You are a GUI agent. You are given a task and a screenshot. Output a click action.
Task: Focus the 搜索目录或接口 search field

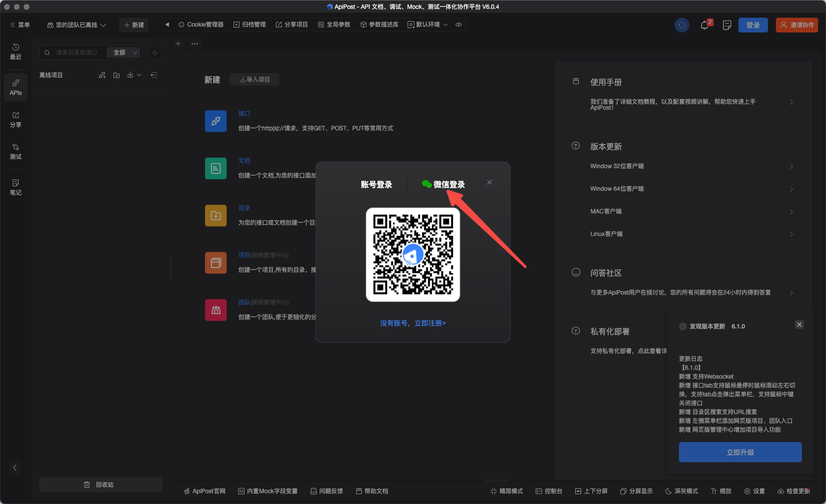[76, 53]
